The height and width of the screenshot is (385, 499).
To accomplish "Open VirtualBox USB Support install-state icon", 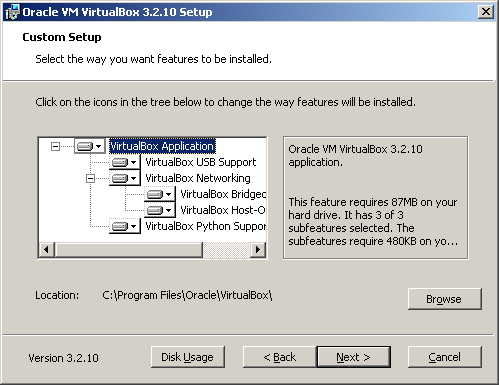I will point(125,162).
